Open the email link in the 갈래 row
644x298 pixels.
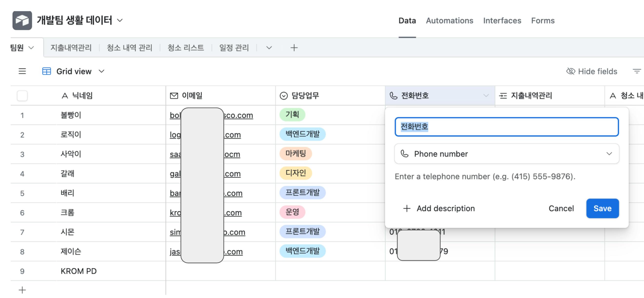[205, 174]
